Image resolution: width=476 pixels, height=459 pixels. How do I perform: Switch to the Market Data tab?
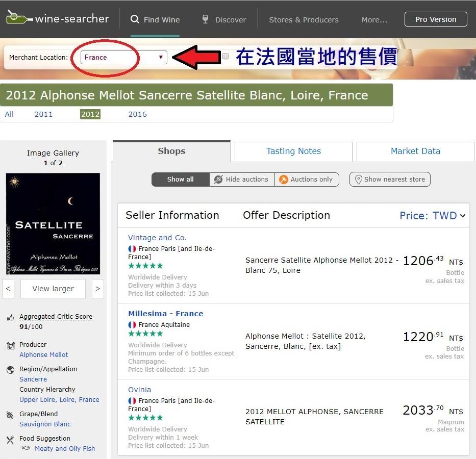point(415,151)
